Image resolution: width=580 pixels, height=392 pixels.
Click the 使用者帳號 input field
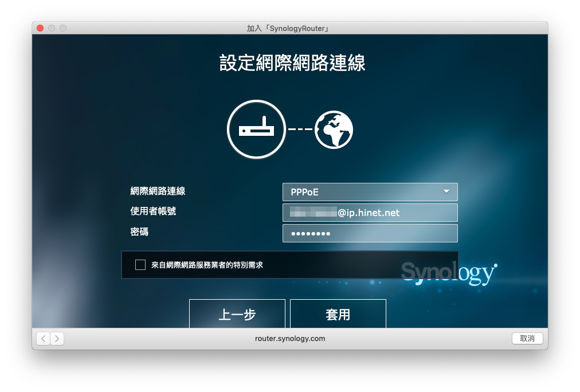pos(370,213)
